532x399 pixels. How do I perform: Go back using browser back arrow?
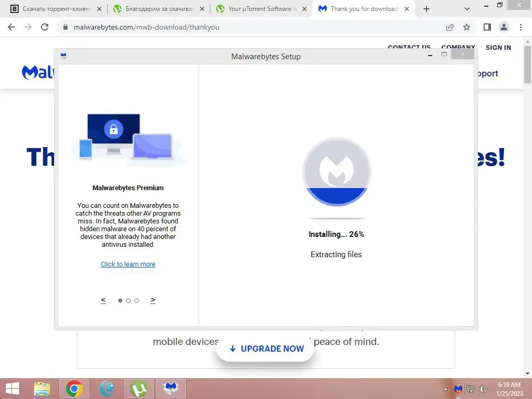pos(11,27)
